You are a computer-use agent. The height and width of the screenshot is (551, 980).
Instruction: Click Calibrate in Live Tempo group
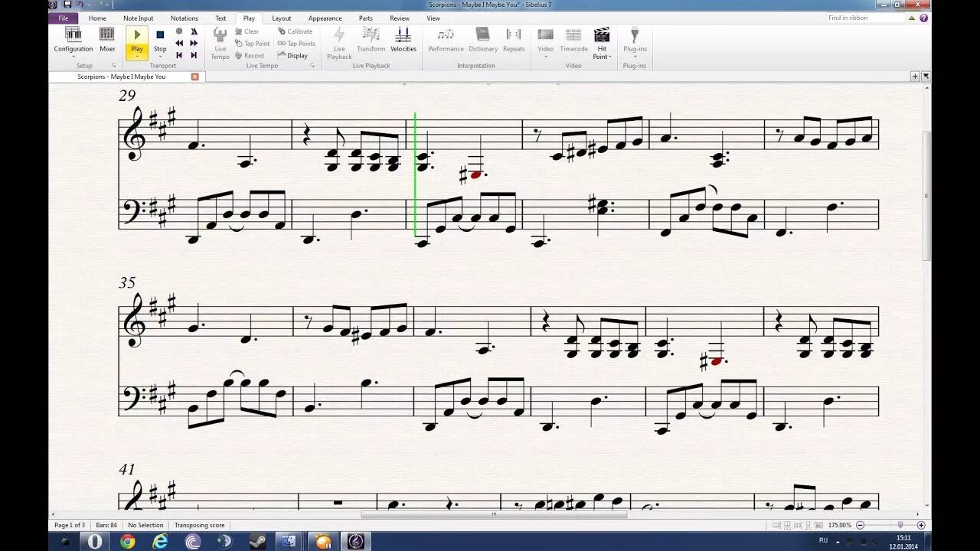(x=295, y=31)
